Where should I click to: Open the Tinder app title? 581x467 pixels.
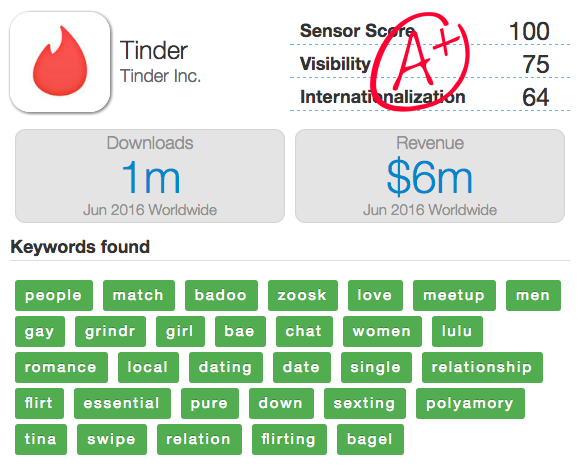click(154, 50)
